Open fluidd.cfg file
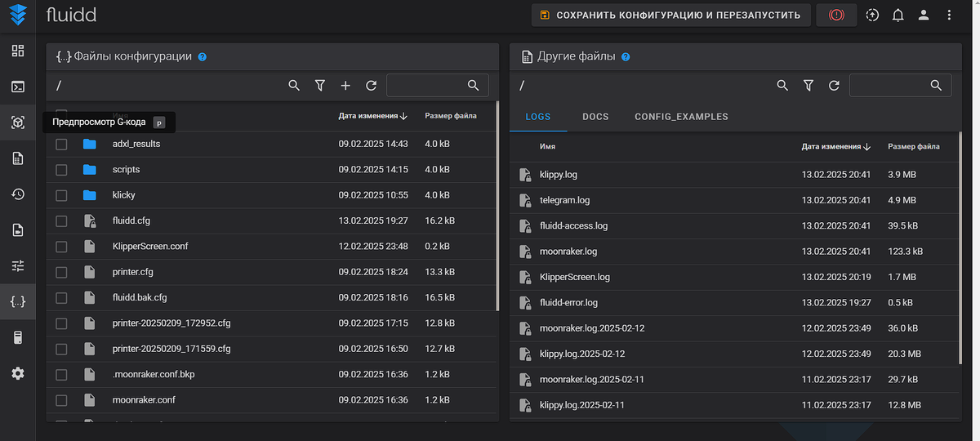The height and width of the screenshot is (441, 980). point(131,220)
